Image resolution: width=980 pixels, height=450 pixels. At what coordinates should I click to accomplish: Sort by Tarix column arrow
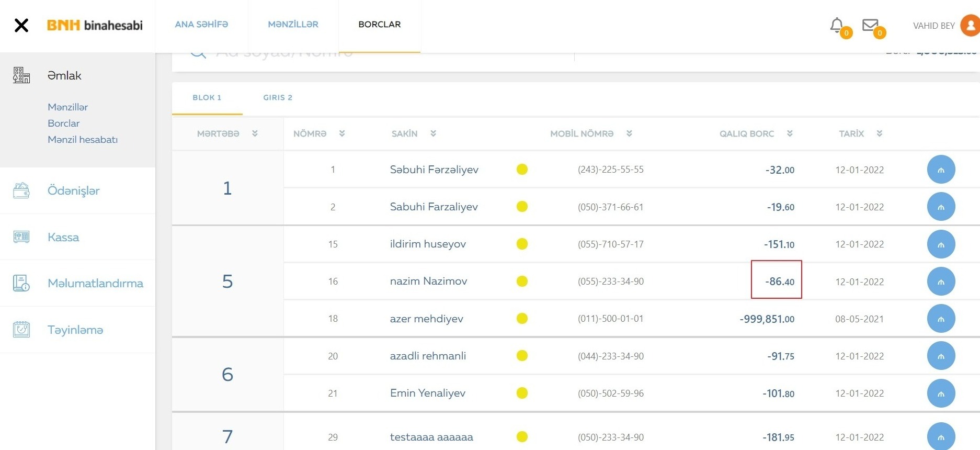[880, 133]
